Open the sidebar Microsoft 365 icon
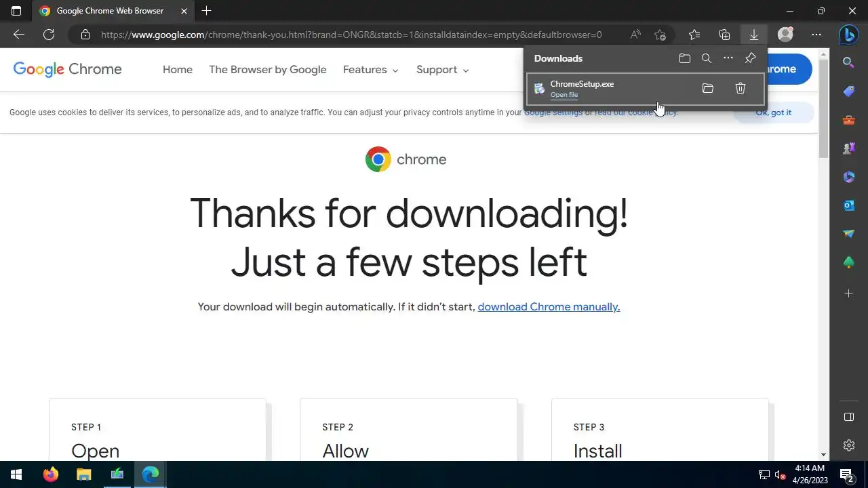Viewport: 868px width, 488px height. 848,177
